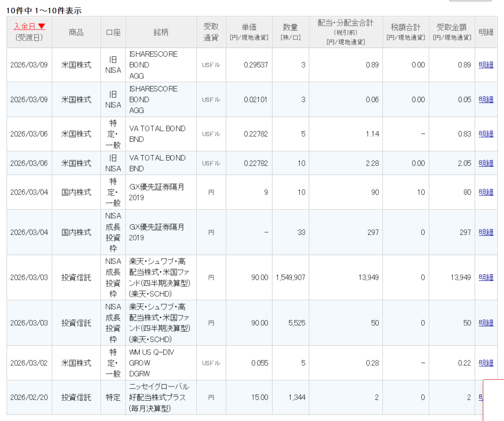The height and width of the screenshot is (421, 504).
Task: Click the 1,549,907 quantity cell
Action: coord(290,278)
